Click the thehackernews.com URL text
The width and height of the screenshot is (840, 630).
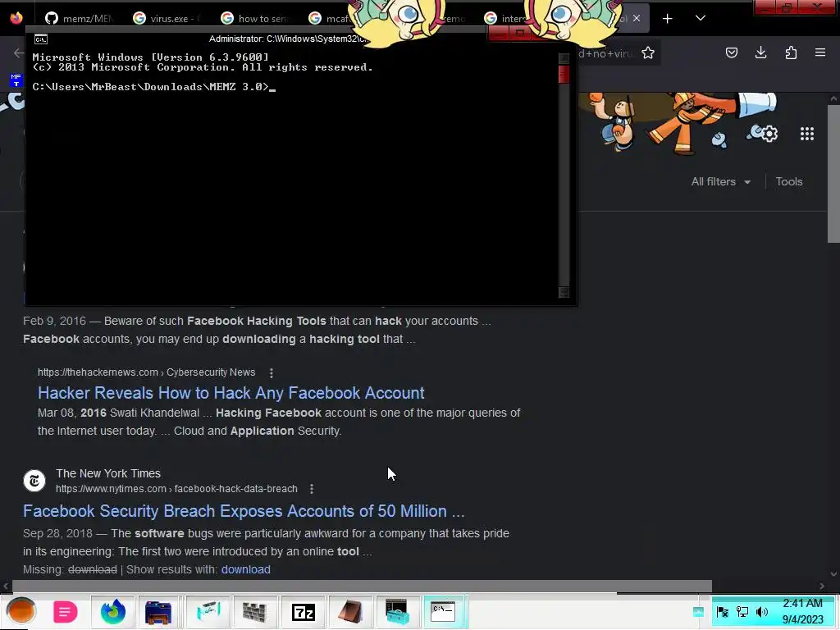tap(146, 372)
